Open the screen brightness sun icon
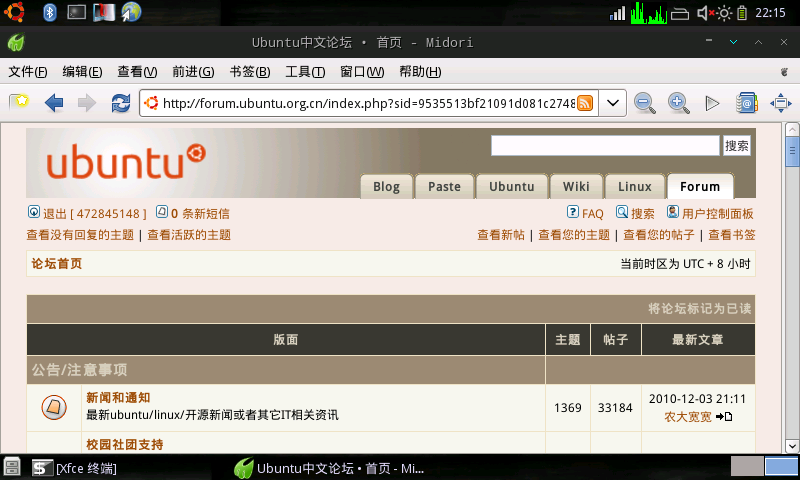The height and width of the screenshot is (480, 800). 724,13
